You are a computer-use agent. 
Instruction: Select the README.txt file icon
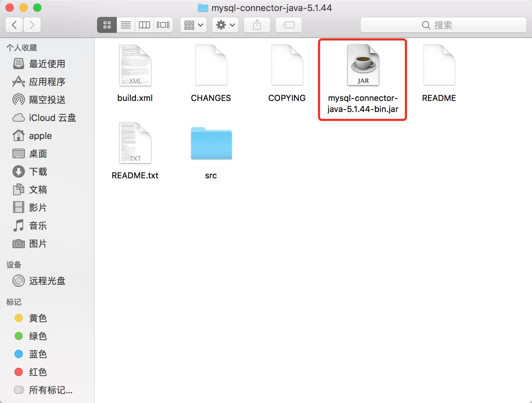135,142
